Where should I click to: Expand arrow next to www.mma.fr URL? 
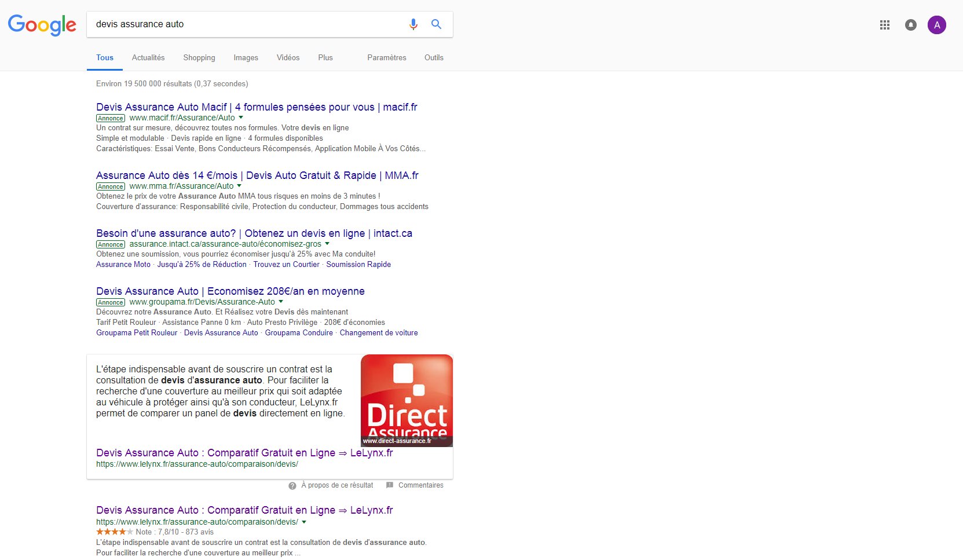pyautogui.click(x=239, y=186)
